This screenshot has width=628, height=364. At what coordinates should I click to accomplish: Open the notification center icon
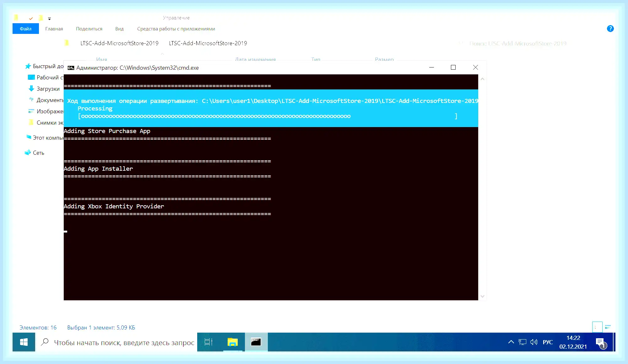tap(601, 343)
